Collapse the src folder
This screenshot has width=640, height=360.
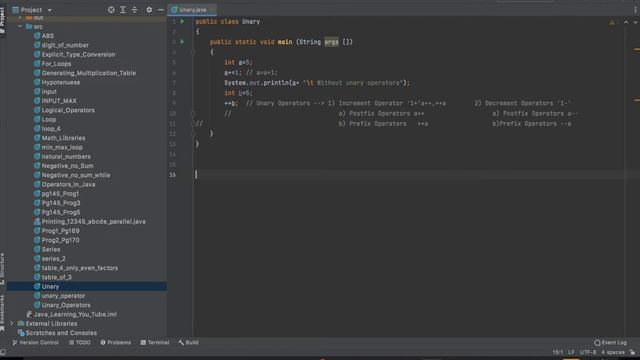20,27
